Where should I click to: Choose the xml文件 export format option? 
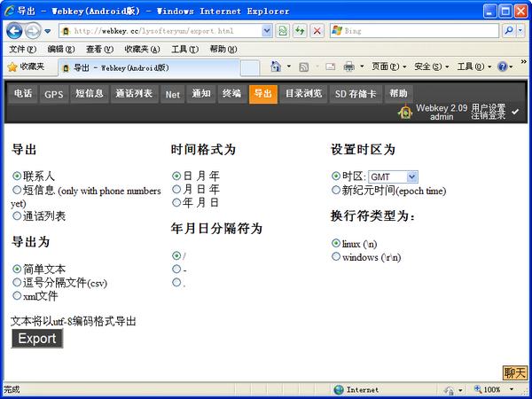[x=17, y=296]
